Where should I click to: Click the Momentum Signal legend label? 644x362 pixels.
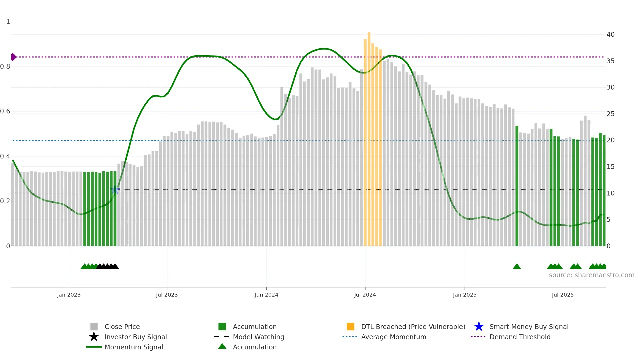[134, 347]
